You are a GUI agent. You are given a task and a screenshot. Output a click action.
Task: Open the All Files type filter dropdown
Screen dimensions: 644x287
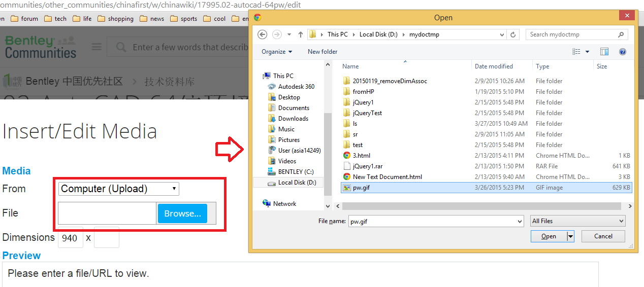pos(578,221)
